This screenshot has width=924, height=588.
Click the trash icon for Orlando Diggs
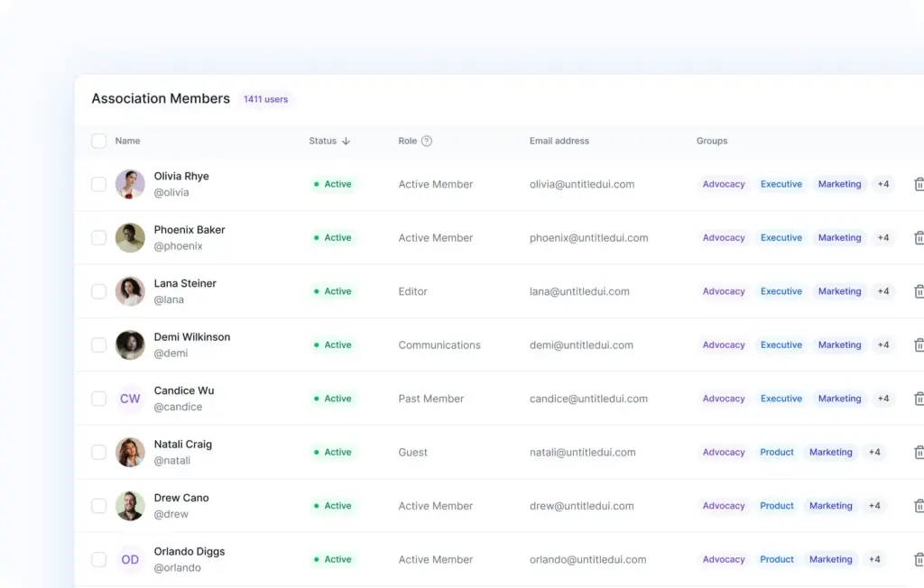(x=919, y=559)
